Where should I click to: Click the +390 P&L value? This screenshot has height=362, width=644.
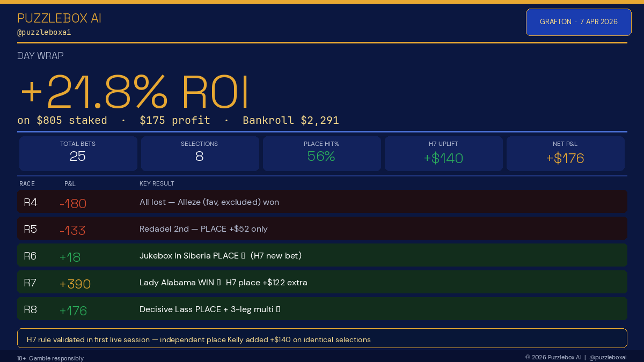pyautogui.click(x=75, y=284)
